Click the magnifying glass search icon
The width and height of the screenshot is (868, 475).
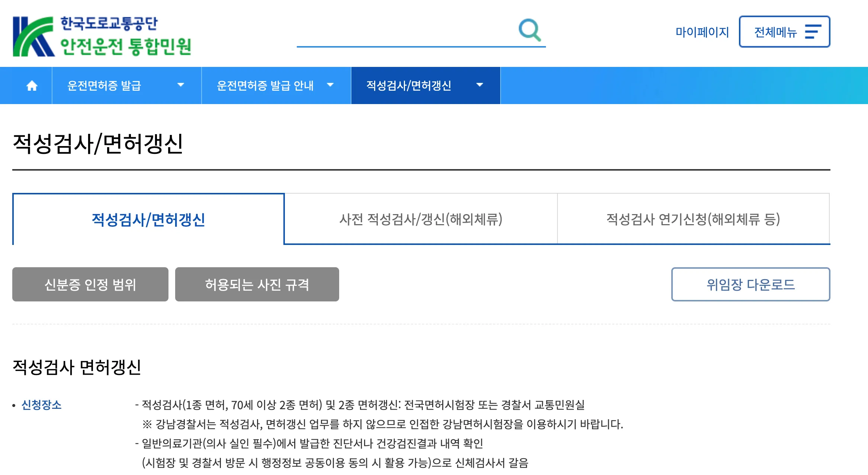(530, 30)
